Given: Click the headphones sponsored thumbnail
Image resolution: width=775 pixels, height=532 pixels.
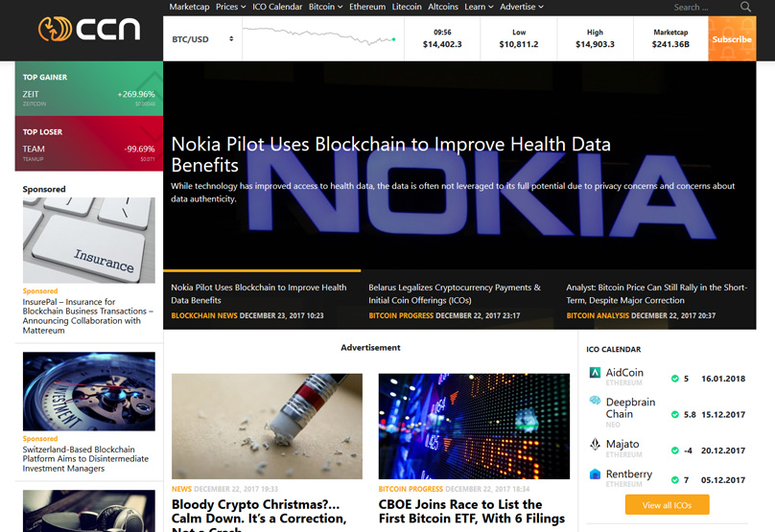Looking at the screenshot, I should pyautogui.click(x=89, y=511).
